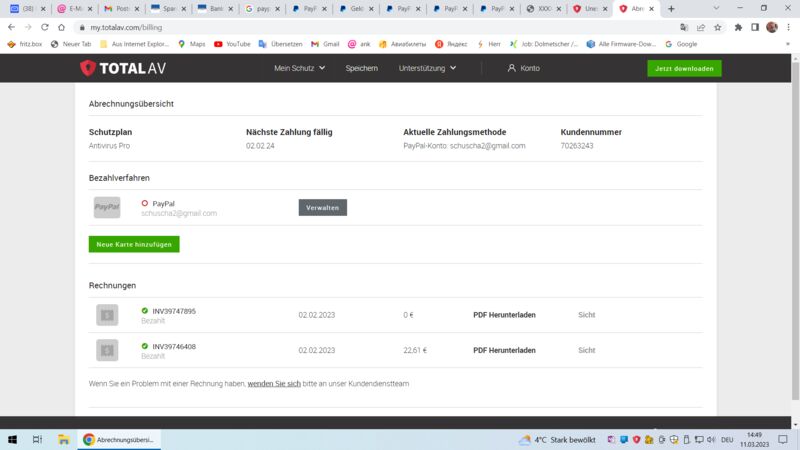Open File Explorer from taskbar
800x450 pixels.
click(x=63, y=439)
